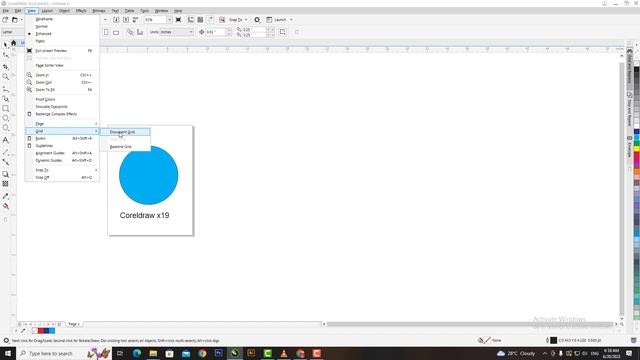
Task: Toggle Guidelines in View menu
Action: click(x=62, y=146)
